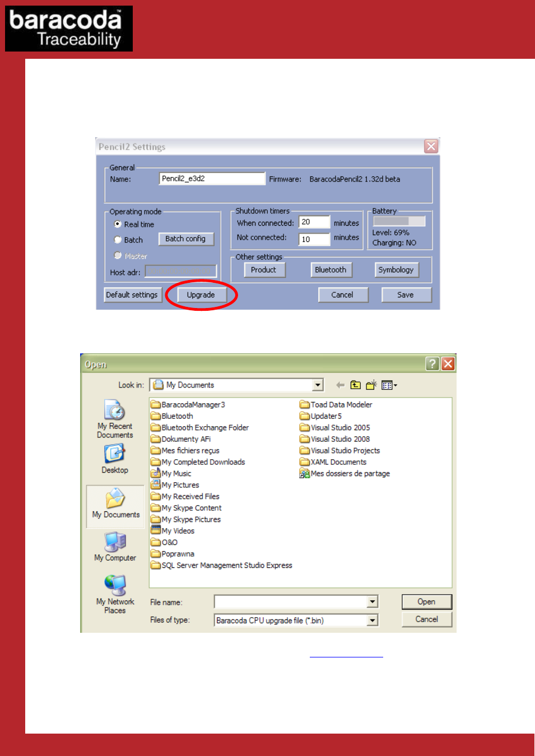Select Mes fichiers reçus folder
535x756 pixels.
coord(185,451)
